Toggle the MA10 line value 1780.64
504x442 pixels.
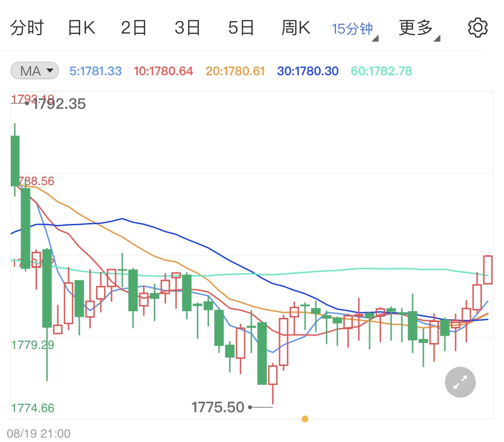point(163,71)
